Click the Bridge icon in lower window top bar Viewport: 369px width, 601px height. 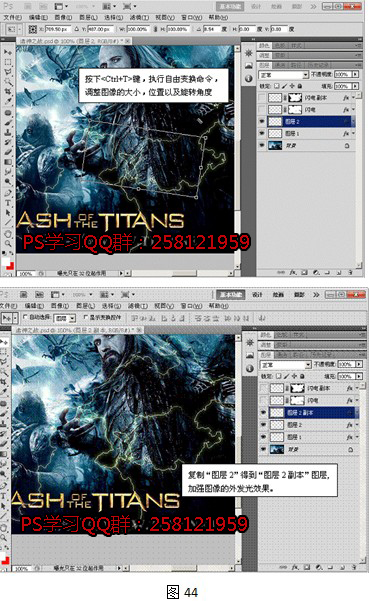[24, 294]
